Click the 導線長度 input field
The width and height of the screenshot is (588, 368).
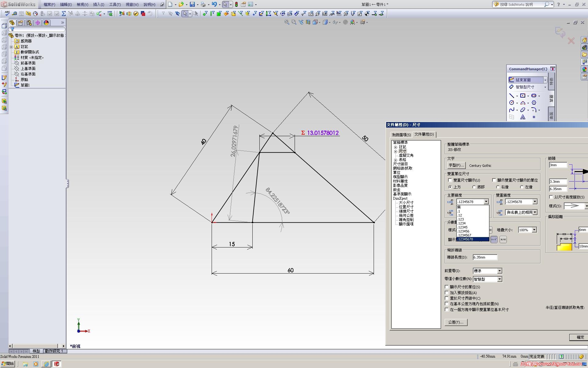pos(485,257)
